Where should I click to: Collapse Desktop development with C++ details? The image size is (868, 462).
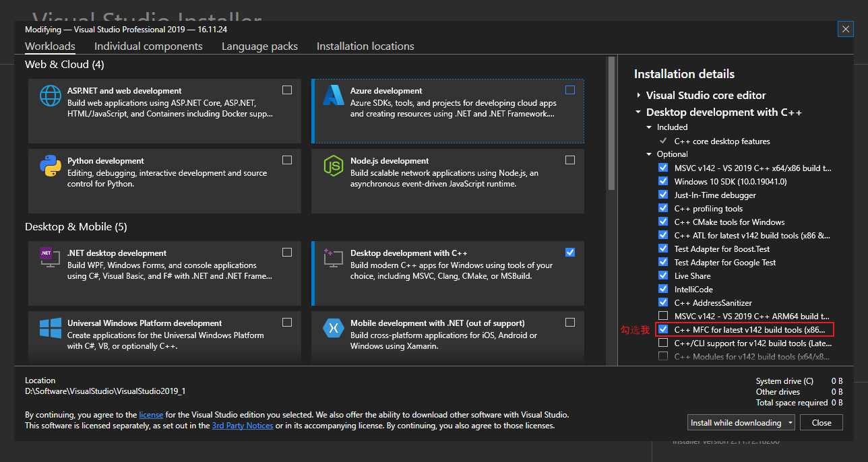(x=638, y=112)
